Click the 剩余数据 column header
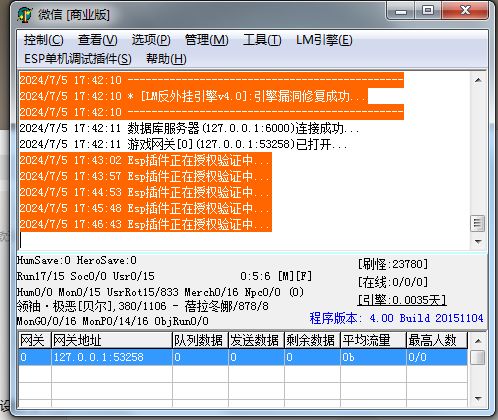The width and height of the screenshot is (498, 420). tap(312, 340)
